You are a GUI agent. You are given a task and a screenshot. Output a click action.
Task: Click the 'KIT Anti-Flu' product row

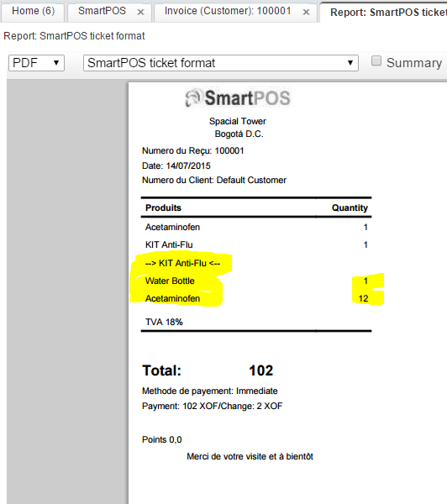click(x=256, y=245)
